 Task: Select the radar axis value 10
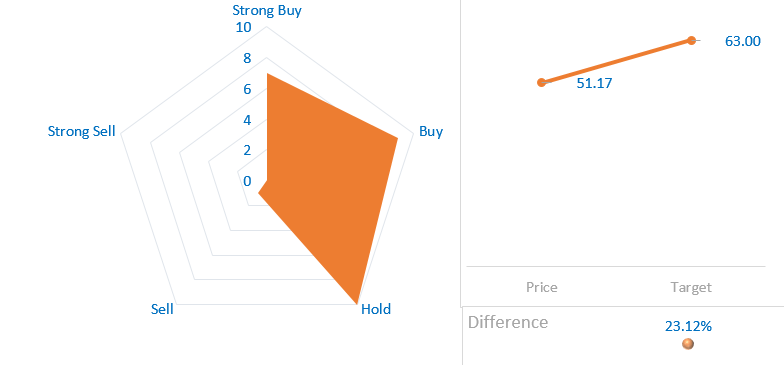pos(244,28)
